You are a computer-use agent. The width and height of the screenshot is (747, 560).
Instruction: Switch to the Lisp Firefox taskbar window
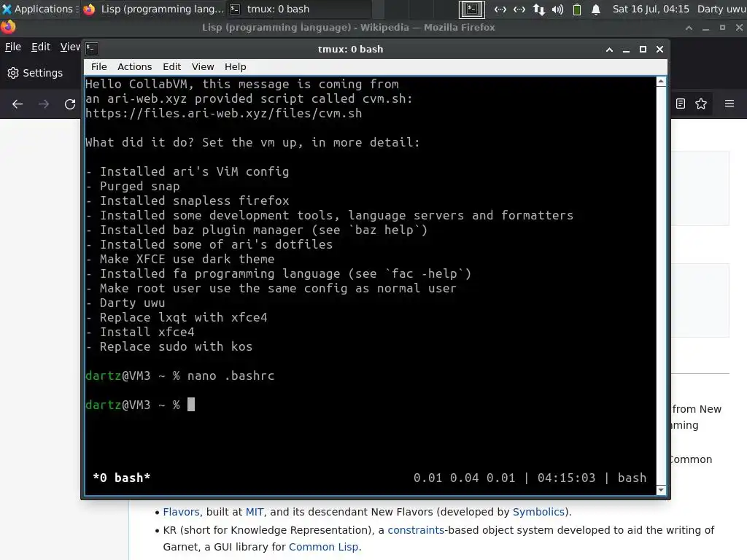(x=153, y=9)
